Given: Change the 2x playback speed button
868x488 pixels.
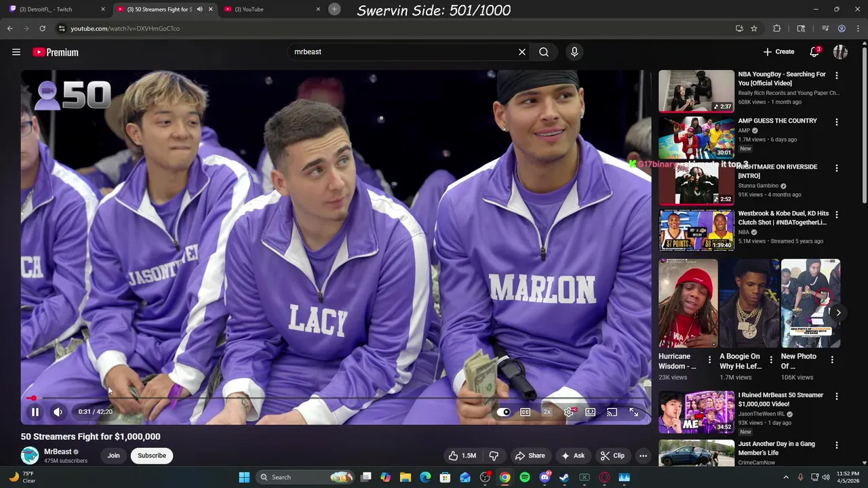Looking at the screenshot, I should coord(547,412).
